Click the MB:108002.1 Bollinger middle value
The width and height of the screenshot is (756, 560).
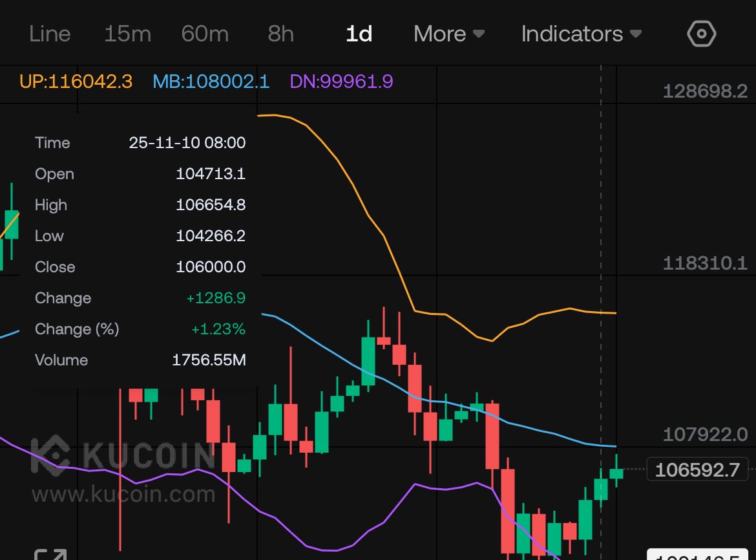[211, 81]
